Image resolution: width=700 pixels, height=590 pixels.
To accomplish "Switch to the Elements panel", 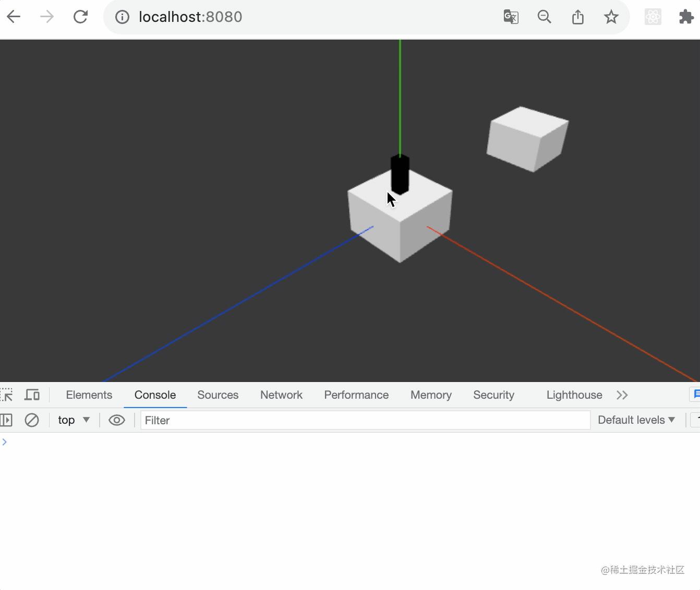I will [x=89, y=395].
